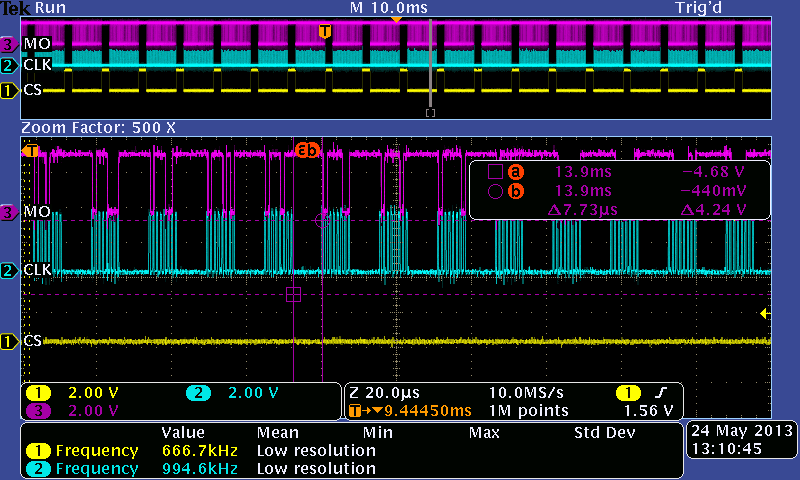Click the Mean column header

click(277, 433)
